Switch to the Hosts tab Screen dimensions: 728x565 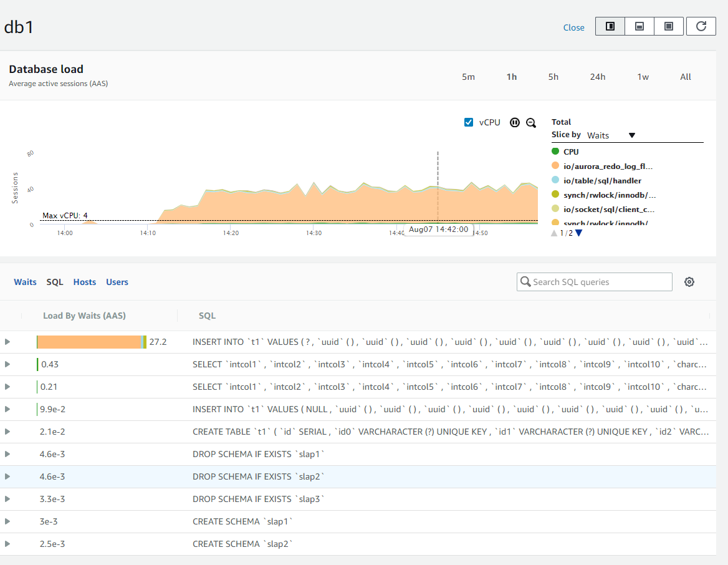[85, 282]
